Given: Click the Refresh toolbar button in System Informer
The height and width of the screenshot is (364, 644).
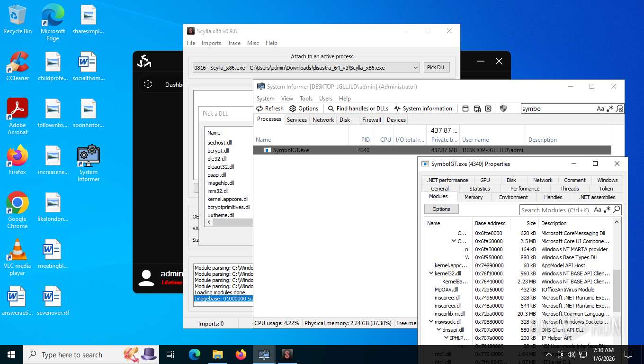Looking at the screenshot, I should (x=270, y=109).
